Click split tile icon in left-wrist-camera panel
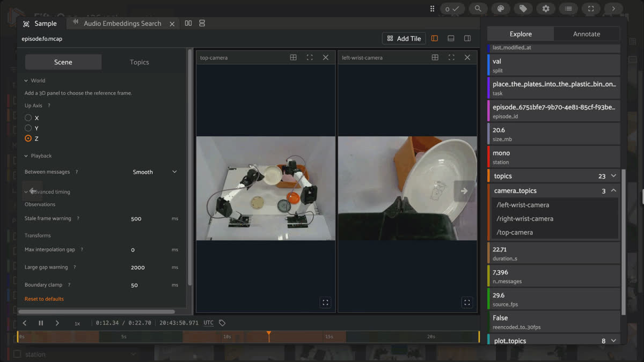The width and height of the screenshot is (644, 362). point(435,57)
